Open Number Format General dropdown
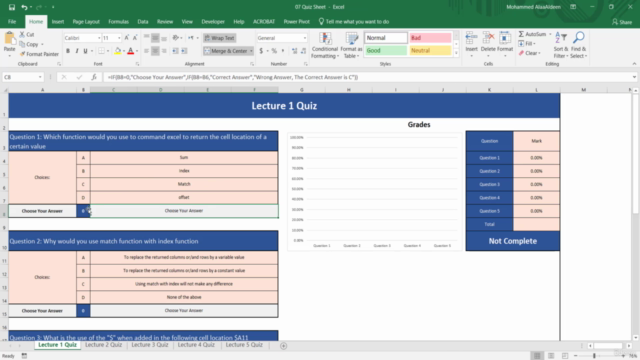Screen dimensions: 640x360 (304, 38)
